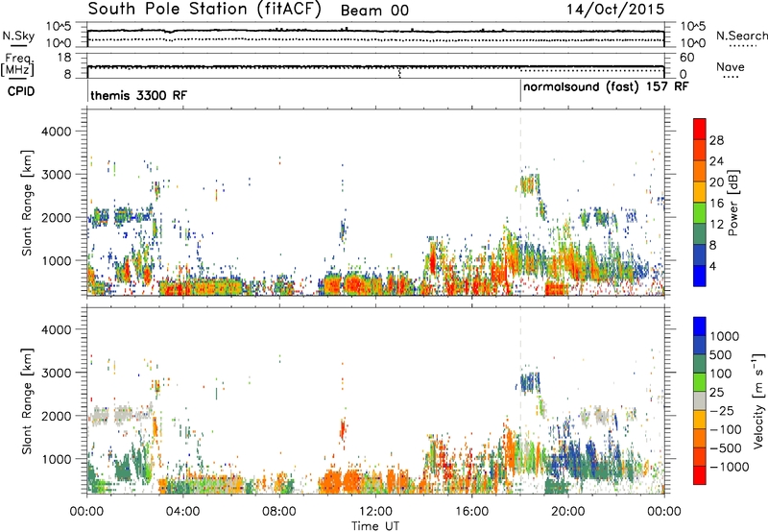
Task: Click the '20:00' time axis tick label
Action: pos(567,512)
